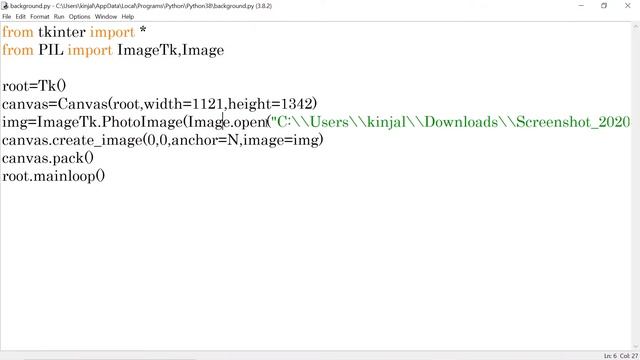Click the 'root.mainloop()' line
Screen dimensions: 640x360
(53, 176)
